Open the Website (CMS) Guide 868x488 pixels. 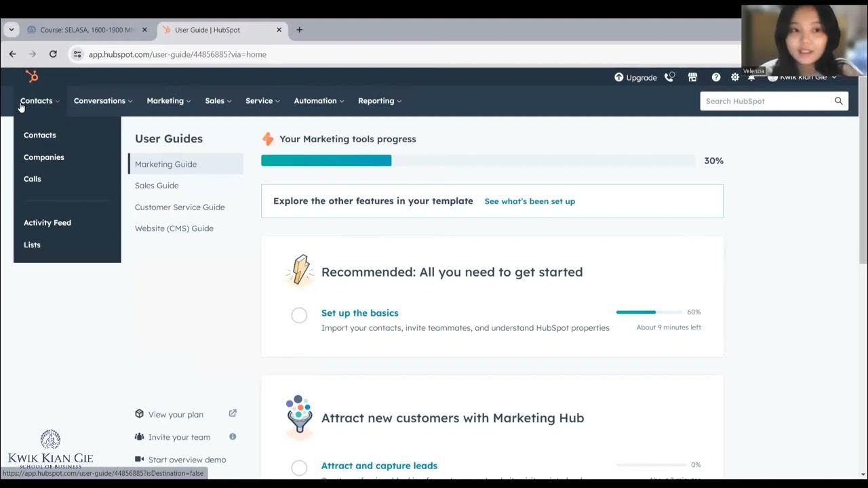tap(174, 228)
